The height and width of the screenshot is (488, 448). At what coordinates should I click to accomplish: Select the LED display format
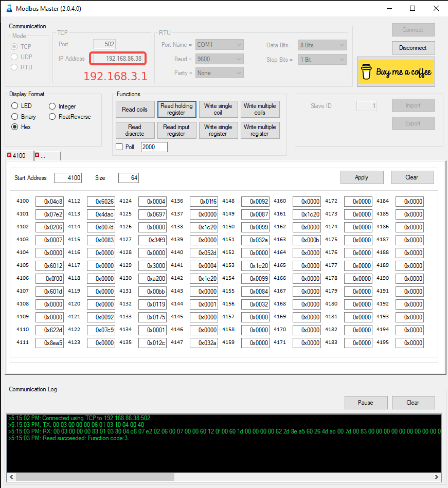15,106
